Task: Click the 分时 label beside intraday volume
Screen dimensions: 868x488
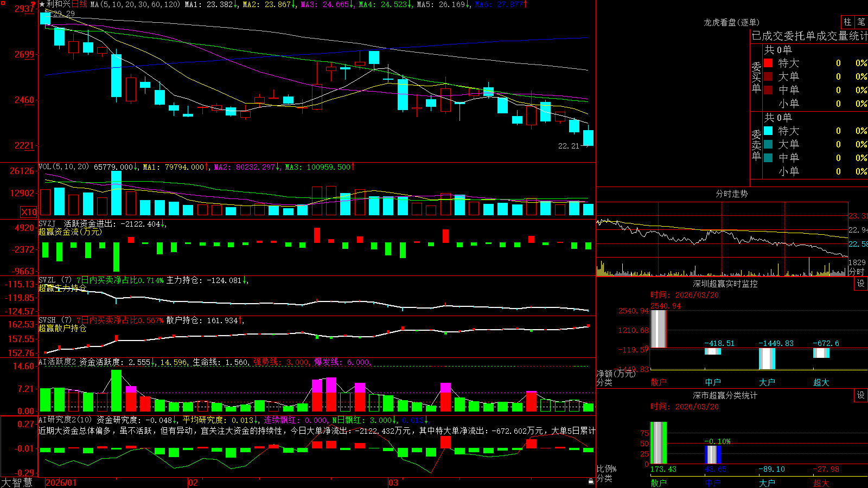Action: 857,272
